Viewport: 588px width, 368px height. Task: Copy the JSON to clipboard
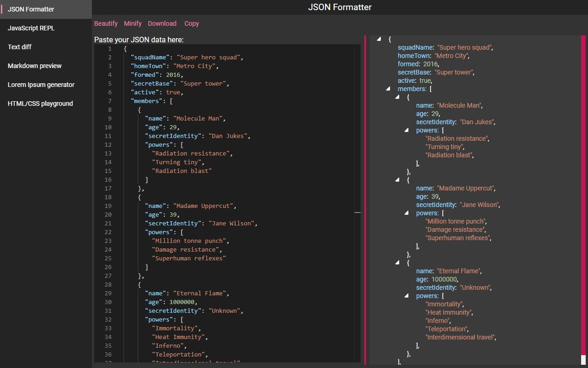(191, 23)
